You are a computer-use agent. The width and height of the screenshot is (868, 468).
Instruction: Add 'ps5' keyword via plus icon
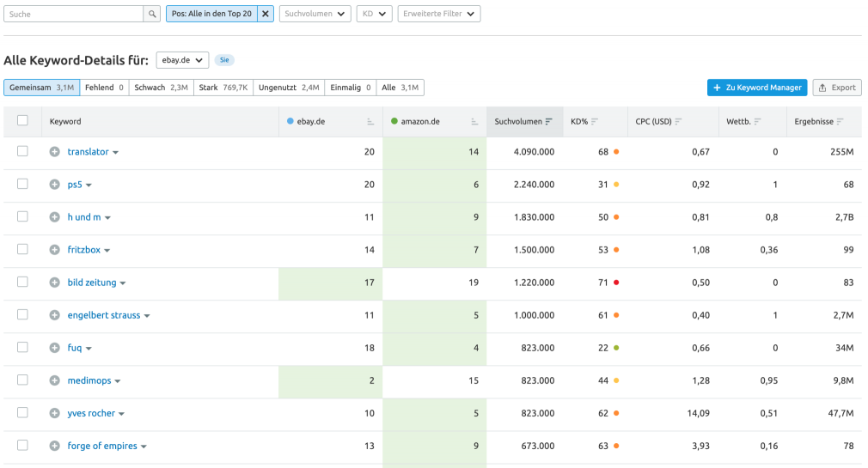54,185
